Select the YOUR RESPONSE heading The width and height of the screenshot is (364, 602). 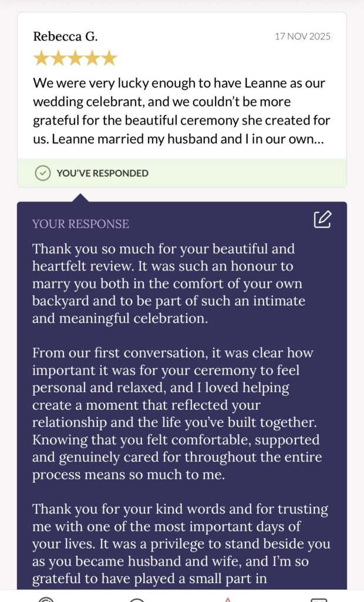pos(80,224)
